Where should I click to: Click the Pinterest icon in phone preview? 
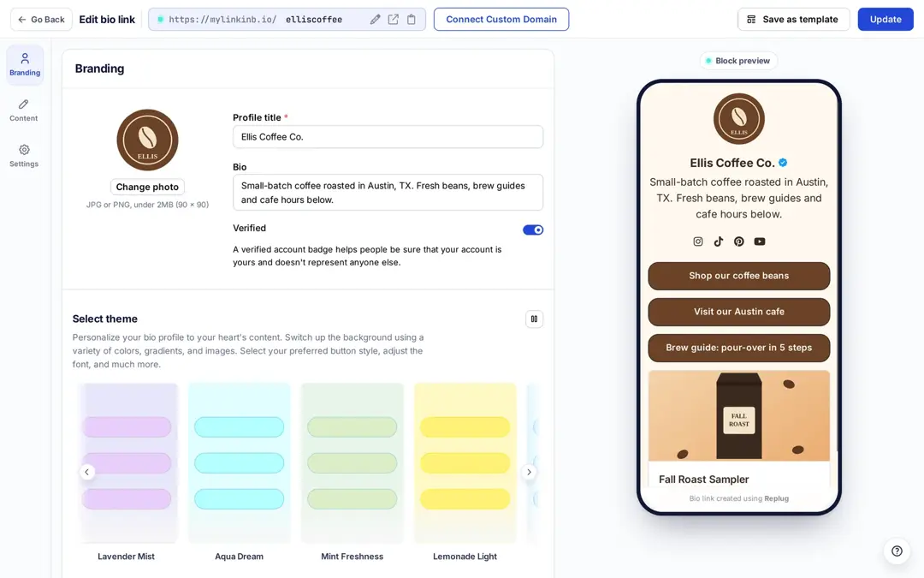(739, 241)
